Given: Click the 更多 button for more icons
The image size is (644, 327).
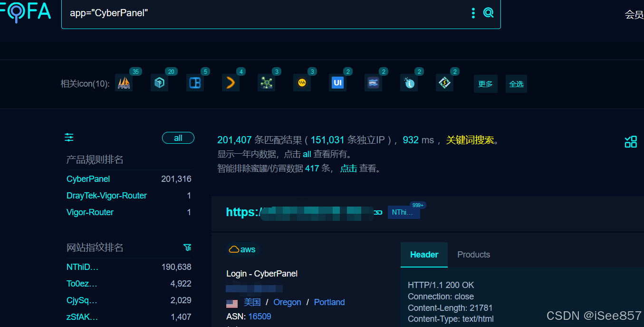Looking at the screenshot, I should (x=485, y=84).
